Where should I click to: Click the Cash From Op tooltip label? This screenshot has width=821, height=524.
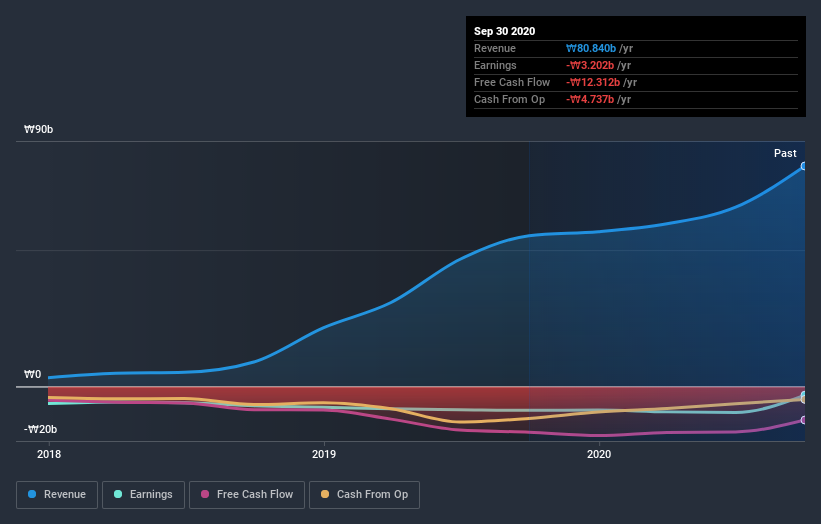pyautogui.click(x=509, y=99)
